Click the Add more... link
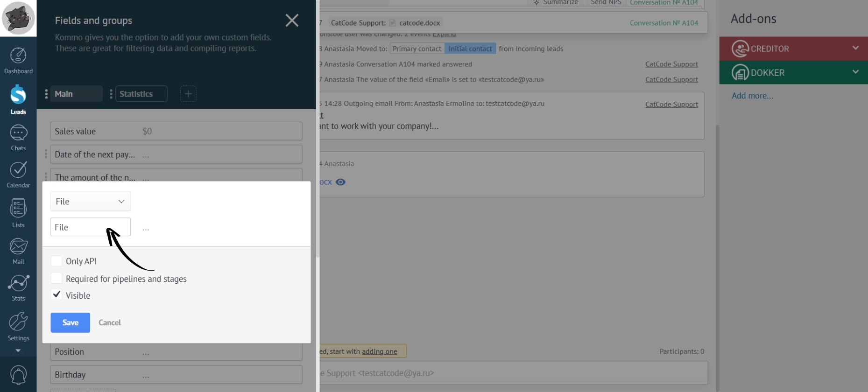The image size is (868, 392). 752,96
